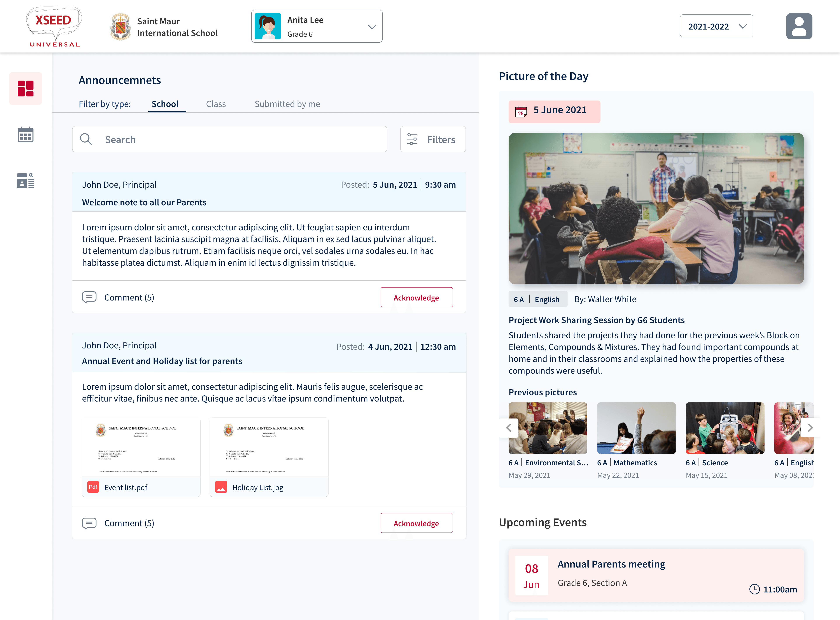Click comment icon on Annual Event post
The image size is (840, 620).
tap(89, 523)
